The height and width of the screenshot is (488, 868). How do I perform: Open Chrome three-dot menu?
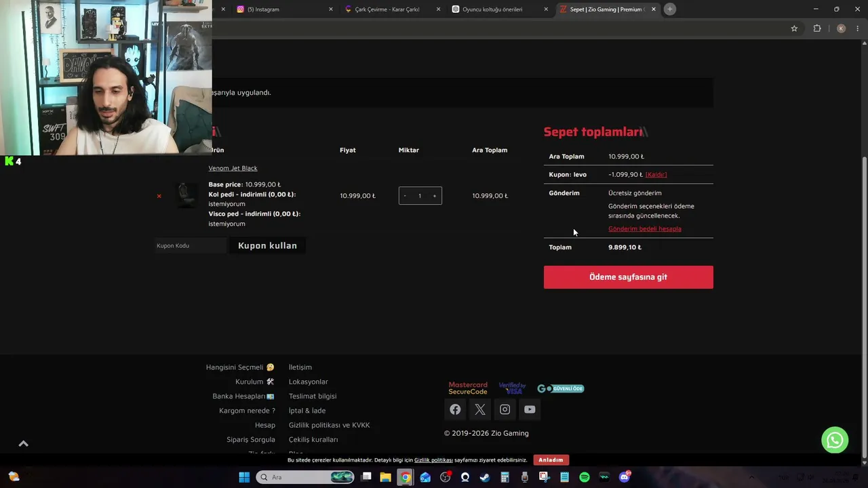pos(858,28)
